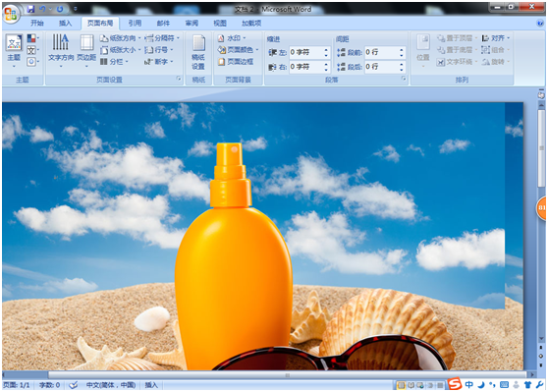Open the 水印 watermark menu

click(232, 37)
